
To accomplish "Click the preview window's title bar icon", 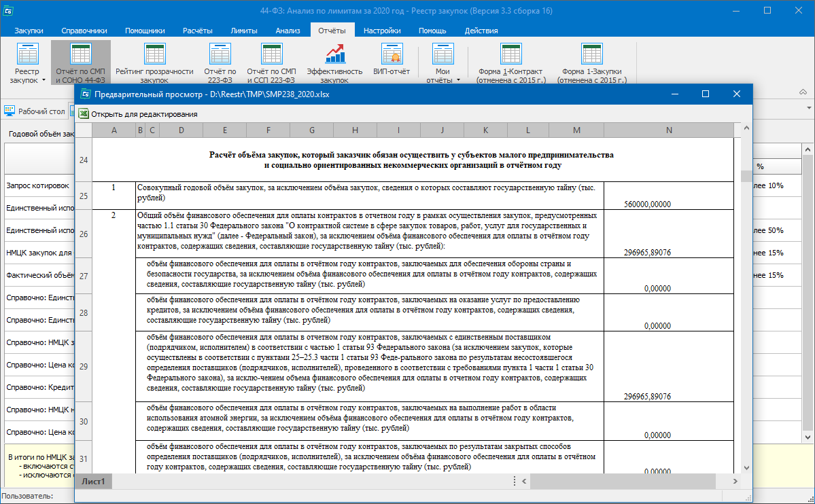I will (85, 94).
